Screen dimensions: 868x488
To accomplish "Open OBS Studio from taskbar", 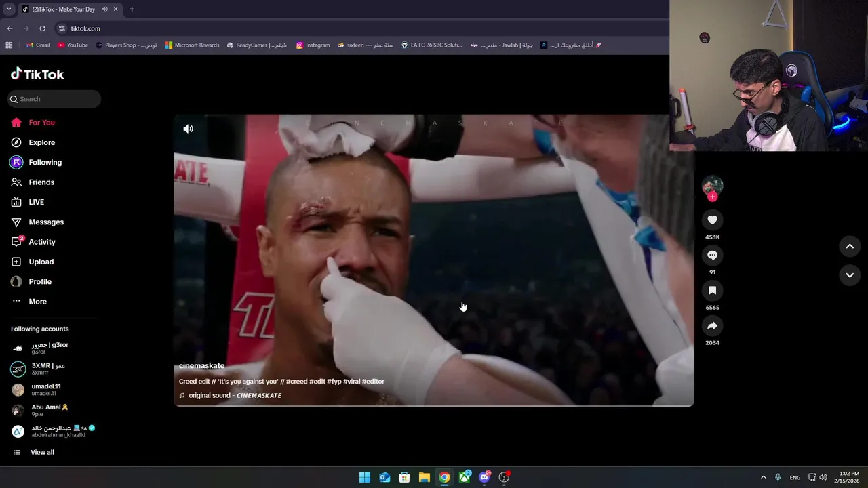I will pos(504,477).
